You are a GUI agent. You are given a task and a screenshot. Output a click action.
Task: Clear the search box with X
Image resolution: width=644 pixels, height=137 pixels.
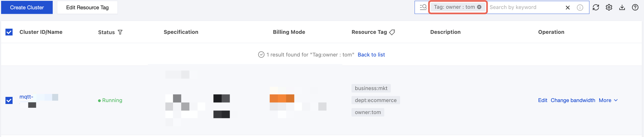point(568,7)
